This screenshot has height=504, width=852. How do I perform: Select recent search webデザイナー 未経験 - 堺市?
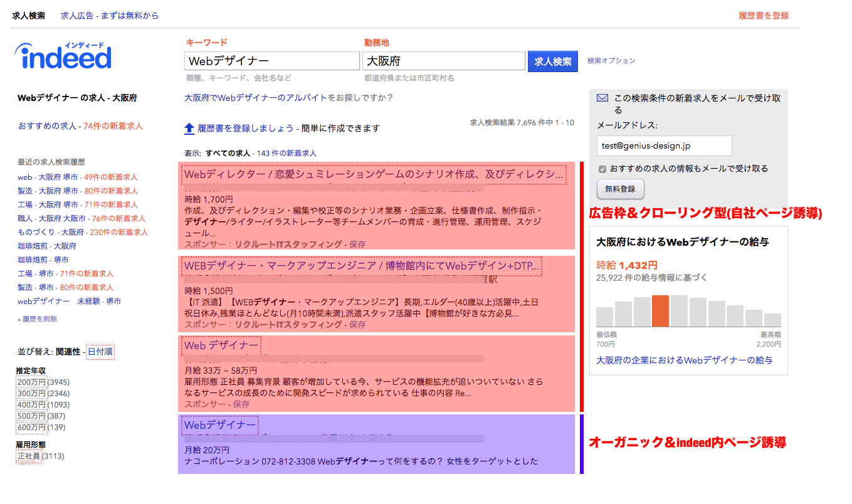click(70, 302)
